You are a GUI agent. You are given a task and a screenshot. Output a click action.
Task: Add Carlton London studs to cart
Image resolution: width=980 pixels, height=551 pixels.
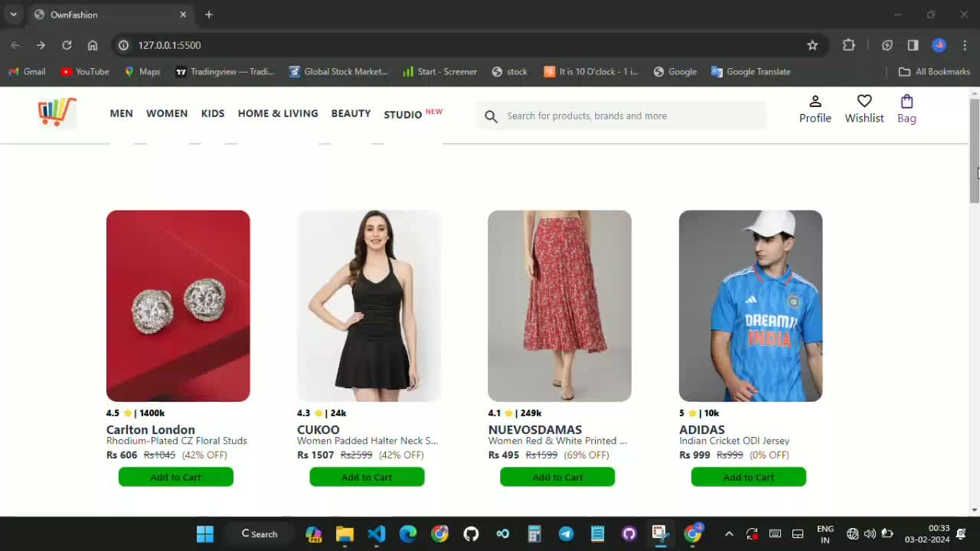tap(175, 477)
